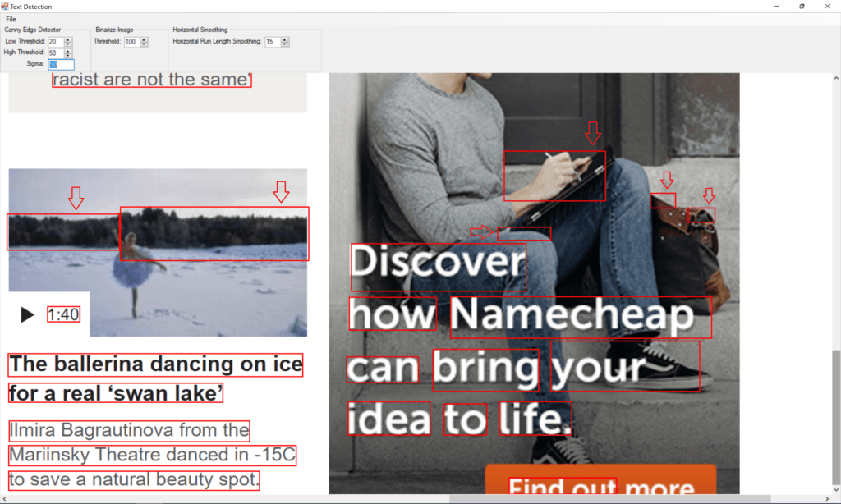This screenshot has height=504, width=841.
Task: Decrease High Threshold with down arrow
Action: click(68, 56)
